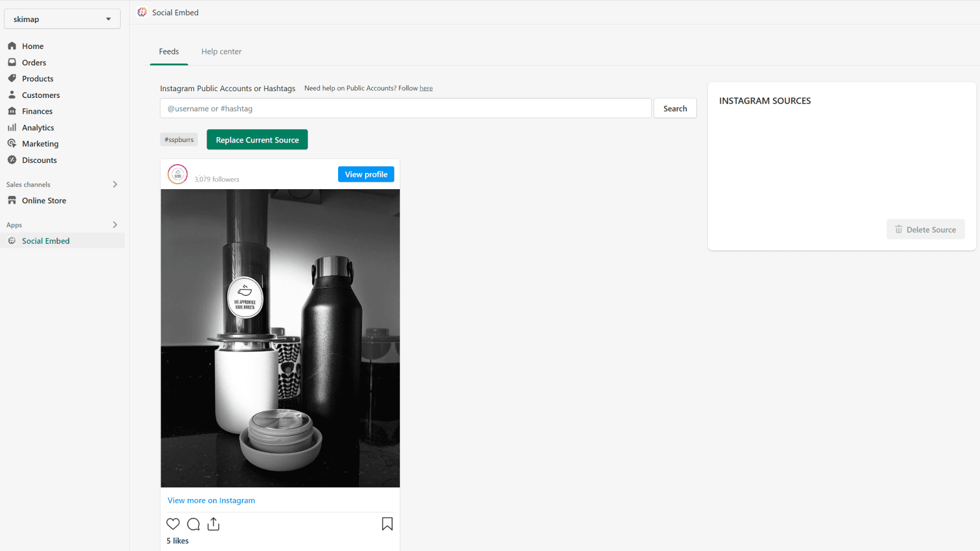Select the Feeds tab
980x551 pixels.
click(x=169, y=52)
